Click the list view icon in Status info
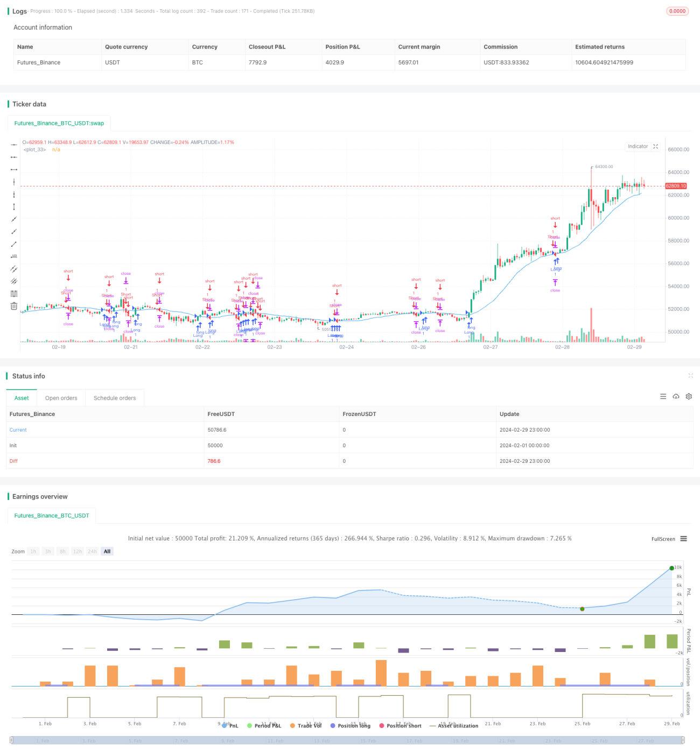700x756 pixels. pos(663,397)
